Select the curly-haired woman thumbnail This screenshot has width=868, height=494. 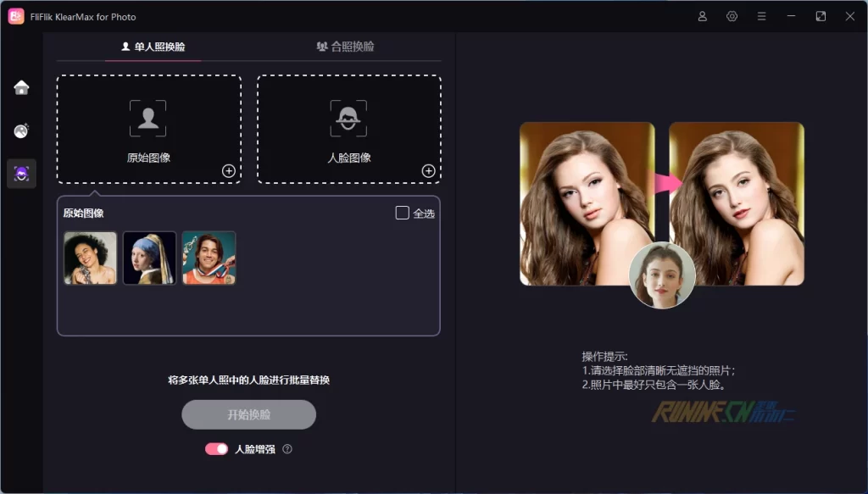click(91, 258)
